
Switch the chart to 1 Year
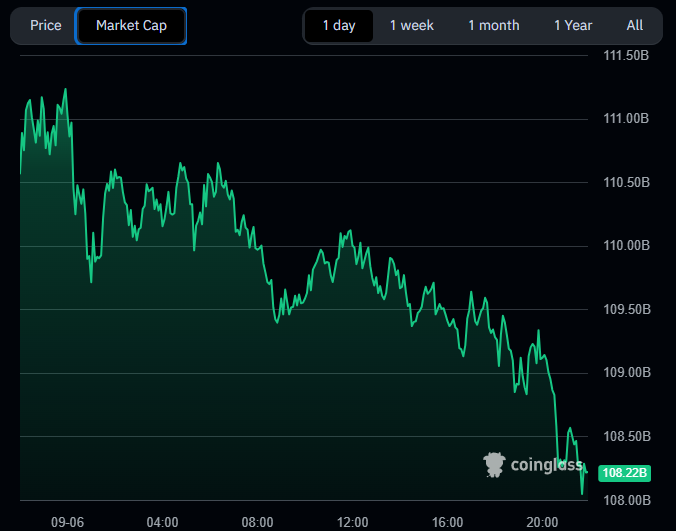(x=573, y=26)
